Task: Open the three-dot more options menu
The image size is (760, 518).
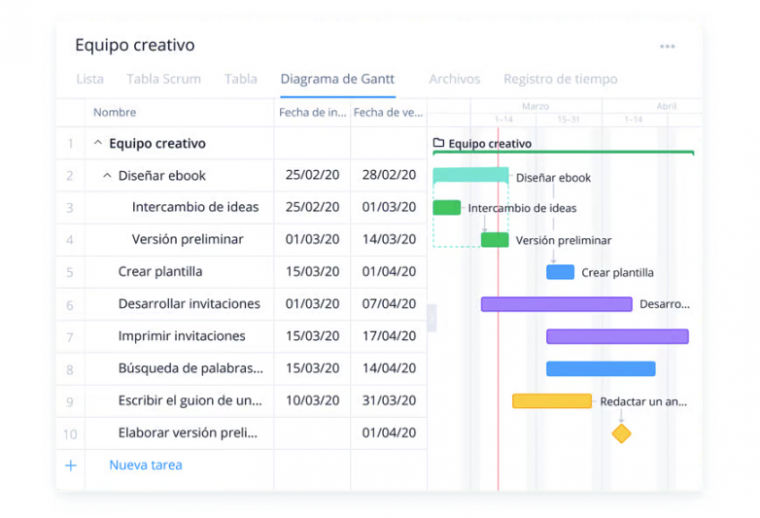Action: coord(667,47)
